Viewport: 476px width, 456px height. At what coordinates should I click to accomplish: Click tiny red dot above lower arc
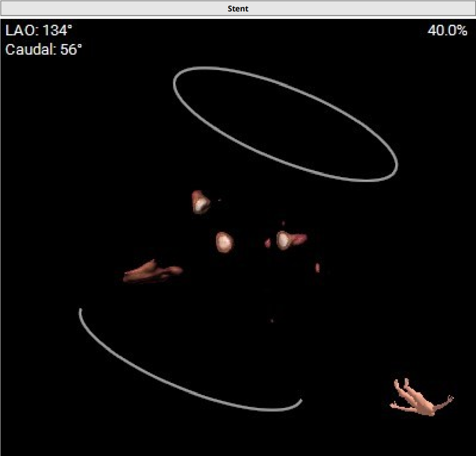pos(272,321)
